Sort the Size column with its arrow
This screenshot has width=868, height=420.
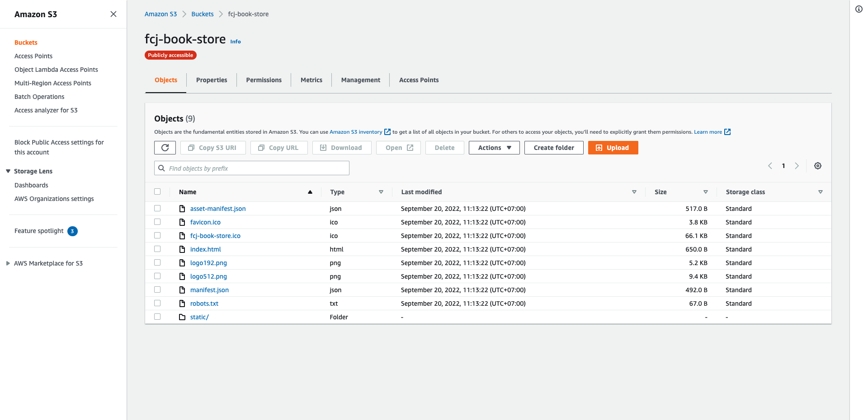[706, 192]
